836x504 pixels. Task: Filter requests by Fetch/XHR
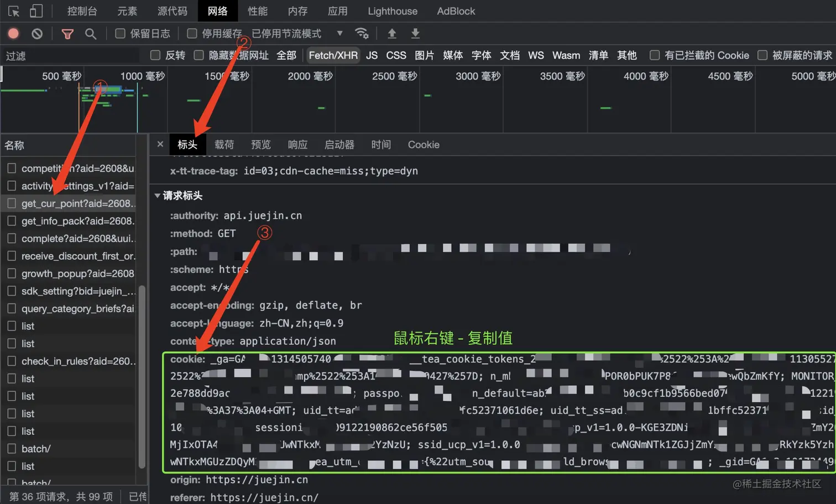[x=333, y=55]
